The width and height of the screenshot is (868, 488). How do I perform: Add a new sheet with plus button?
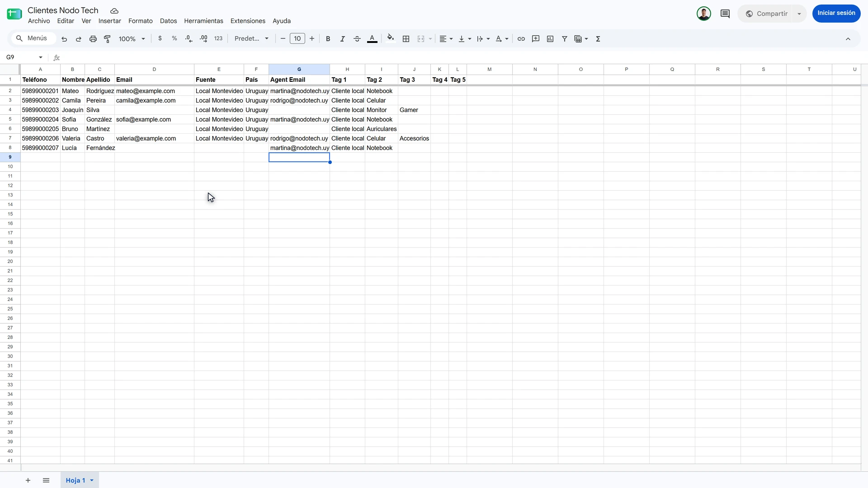pos(28,480)
